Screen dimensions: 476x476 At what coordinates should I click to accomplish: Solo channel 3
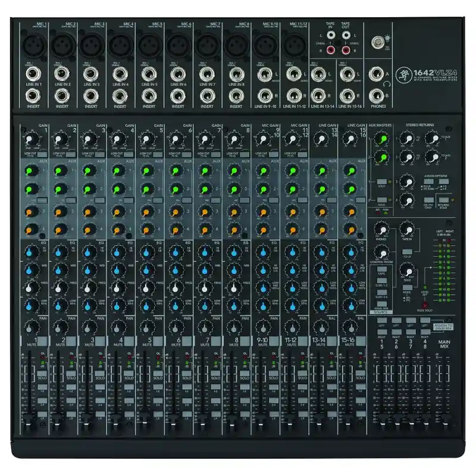coord(100,374)
